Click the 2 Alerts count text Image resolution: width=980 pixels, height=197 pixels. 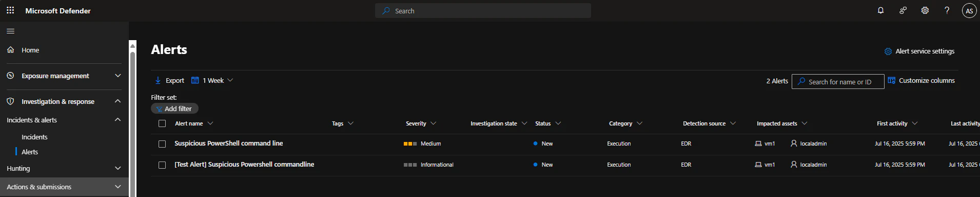click(777, 81)
